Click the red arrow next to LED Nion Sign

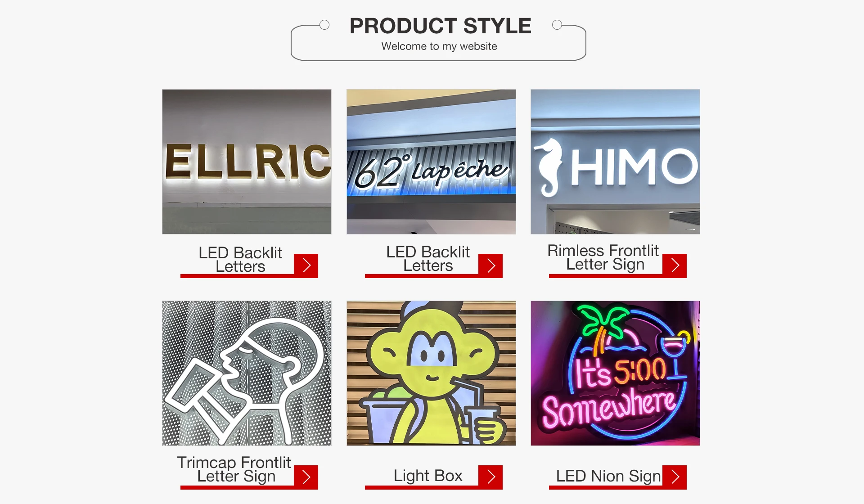tap(675, 477)
